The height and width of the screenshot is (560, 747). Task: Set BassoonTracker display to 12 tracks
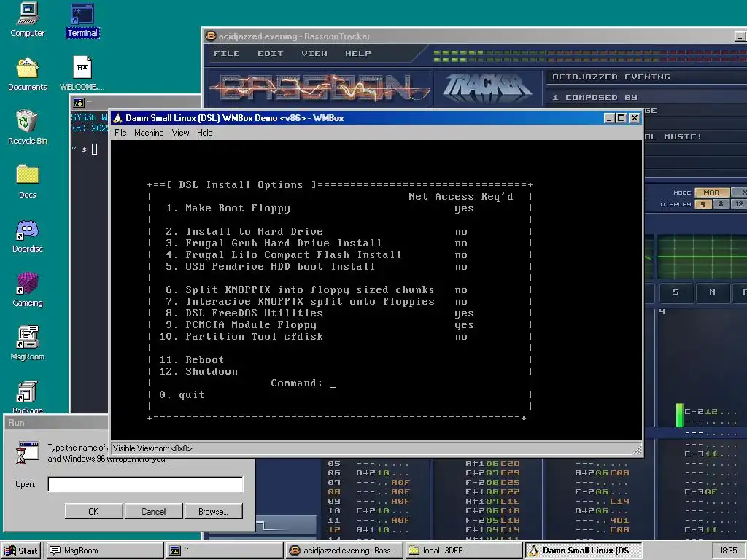coord(739,204)
